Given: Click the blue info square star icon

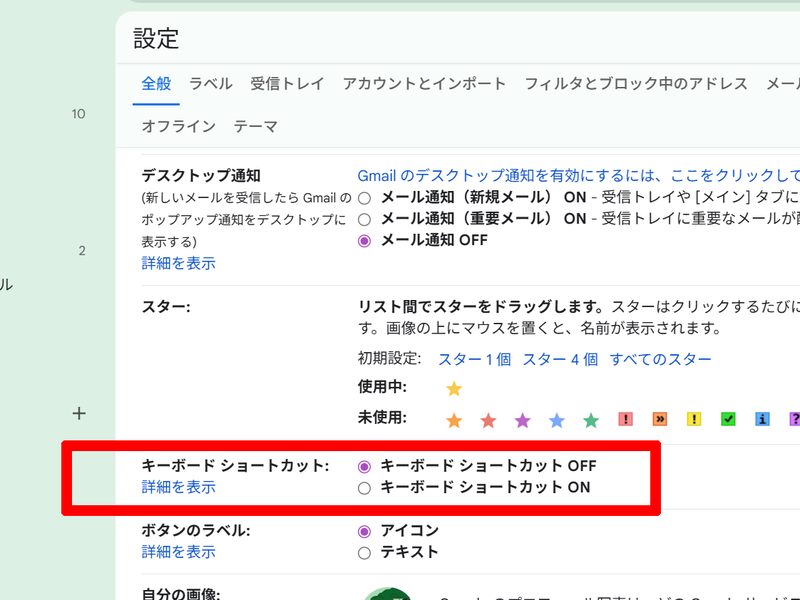Looking at the screenshot, I should [762, 420].
